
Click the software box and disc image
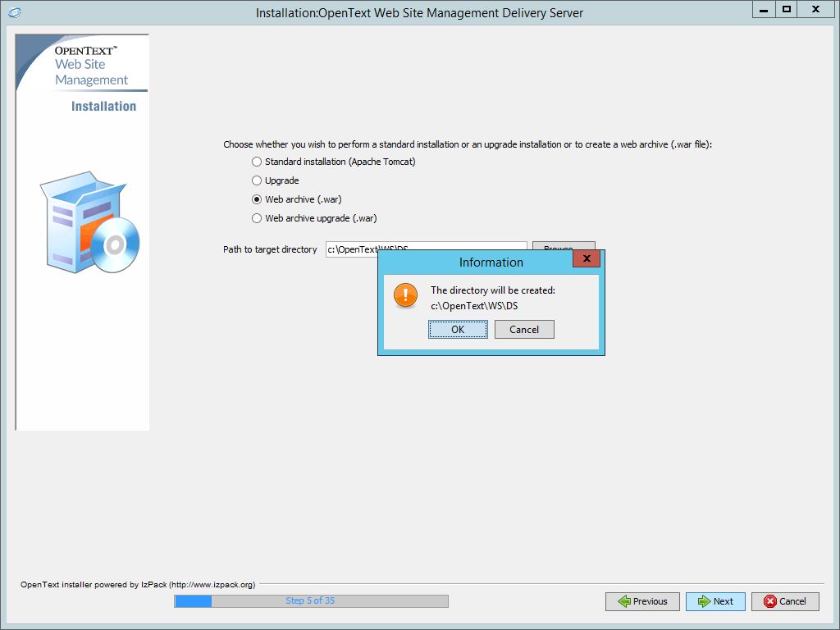89,222
